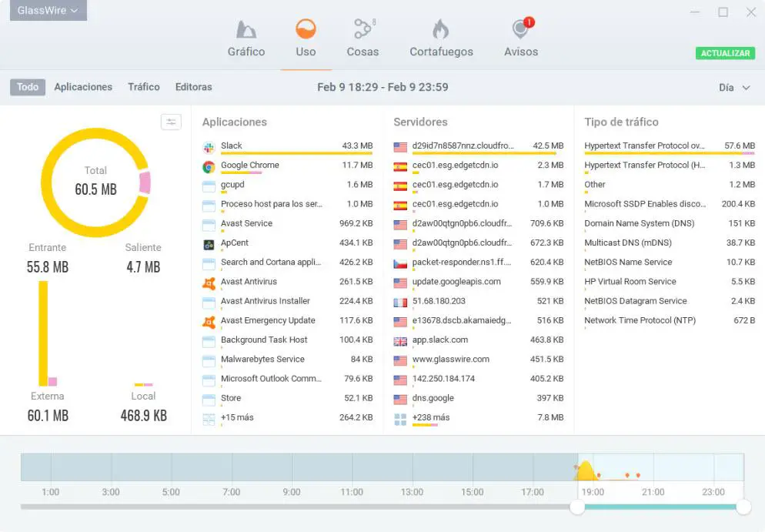Image resolution: width=765 pixels, height=532 pixels.
Task: Select the Other traffic type
Action: [670, 186]
